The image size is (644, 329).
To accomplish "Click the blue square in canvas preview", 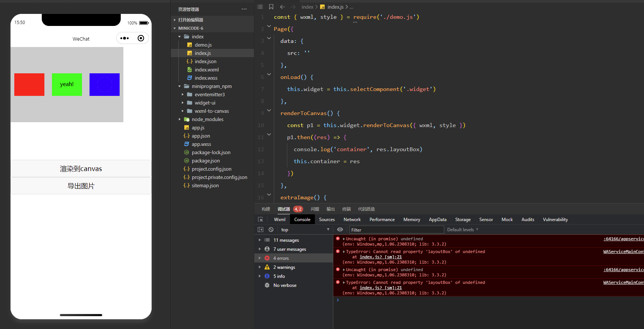I will (x=105, y=85).
